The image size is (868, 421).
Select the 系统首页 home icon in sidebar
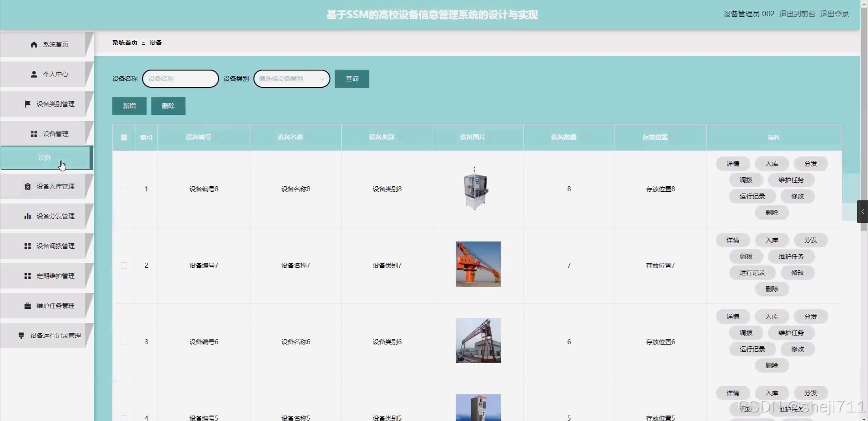click(x=33, y=44)
